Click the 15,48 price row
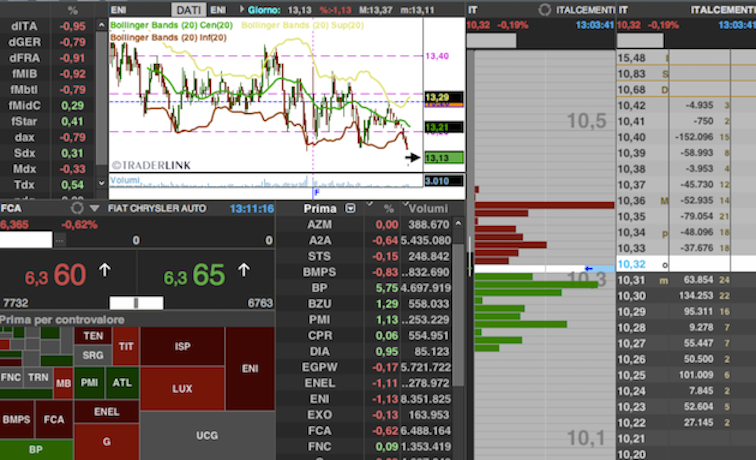756x460 pixels. pyautogui.click(x=686, y=58)
